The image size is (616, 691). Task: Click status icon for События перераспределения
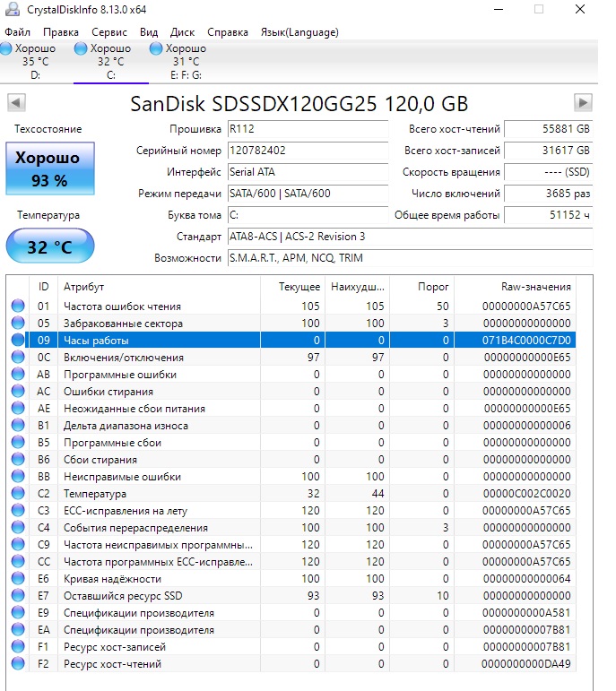click(x=18, y=528)
